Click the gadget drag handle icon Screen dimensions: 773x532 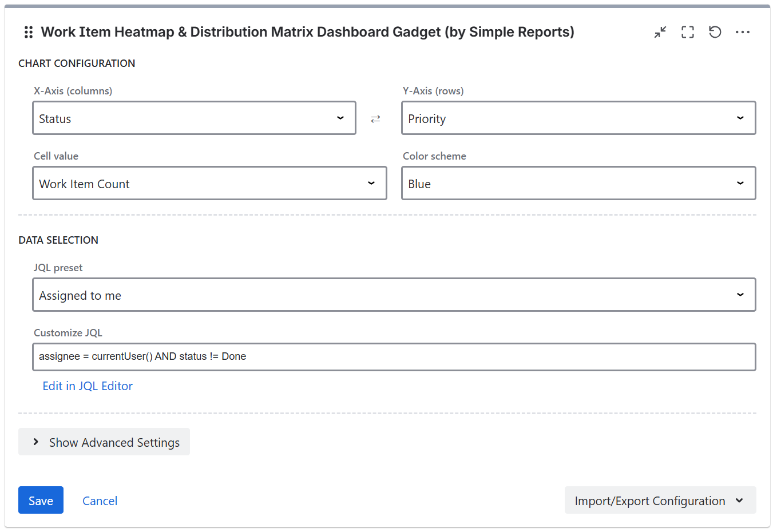pos(28,33)
